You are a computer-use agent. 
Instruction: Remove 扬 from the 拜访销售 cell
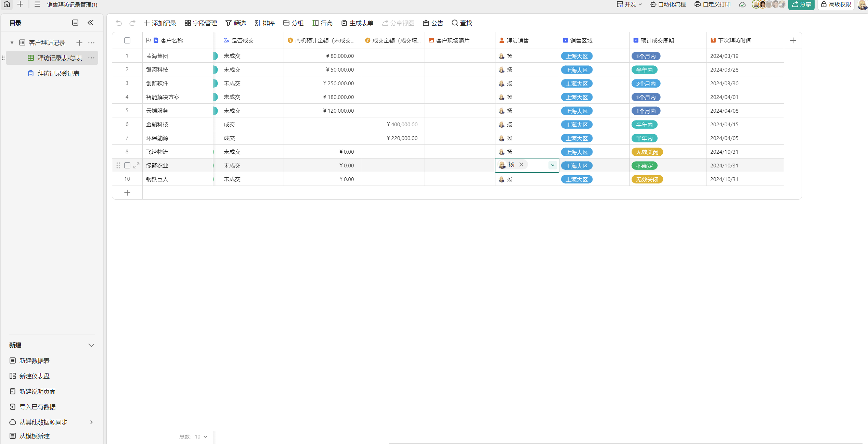(x=521, y=165)
